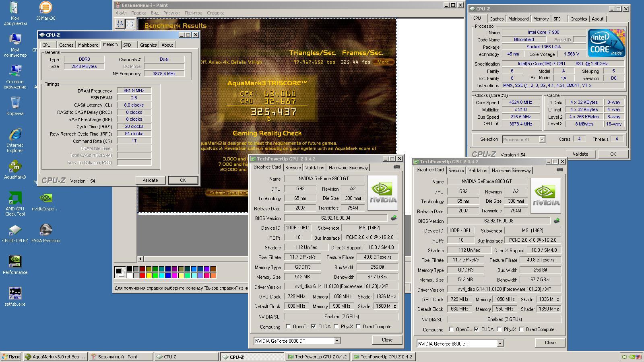Click the More button in AquaMark results
The image size is (644, 362).
[x=383, y=62]
